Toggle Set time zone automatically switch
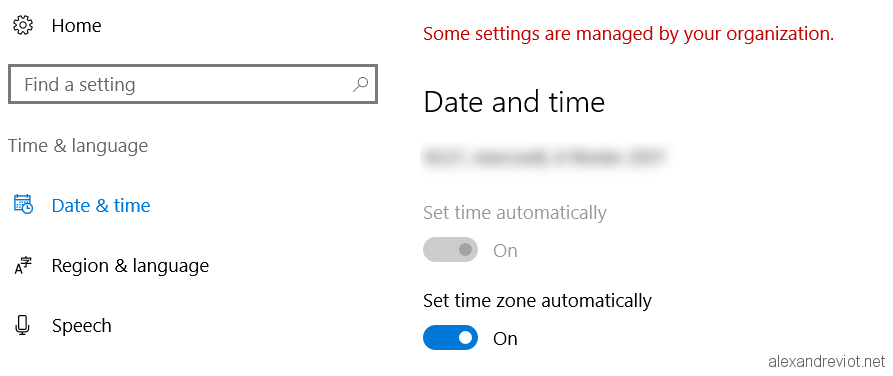 450,338
